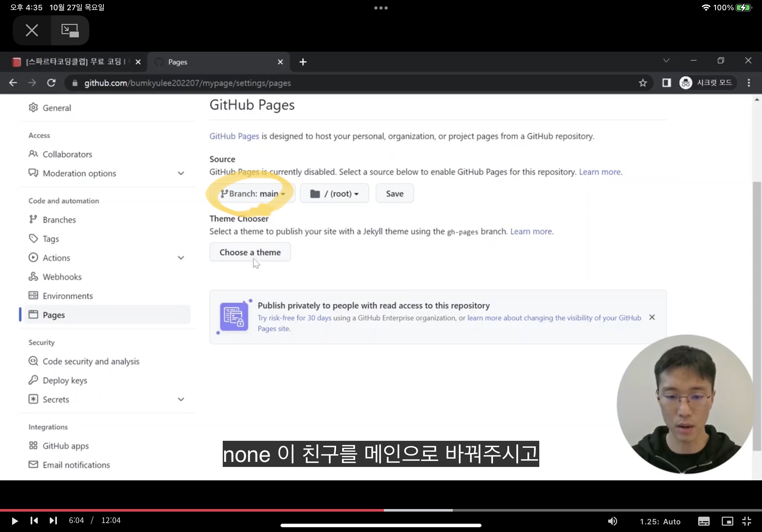
Task: Click Learn more in Theme Chooser
Action: (531, 232)
